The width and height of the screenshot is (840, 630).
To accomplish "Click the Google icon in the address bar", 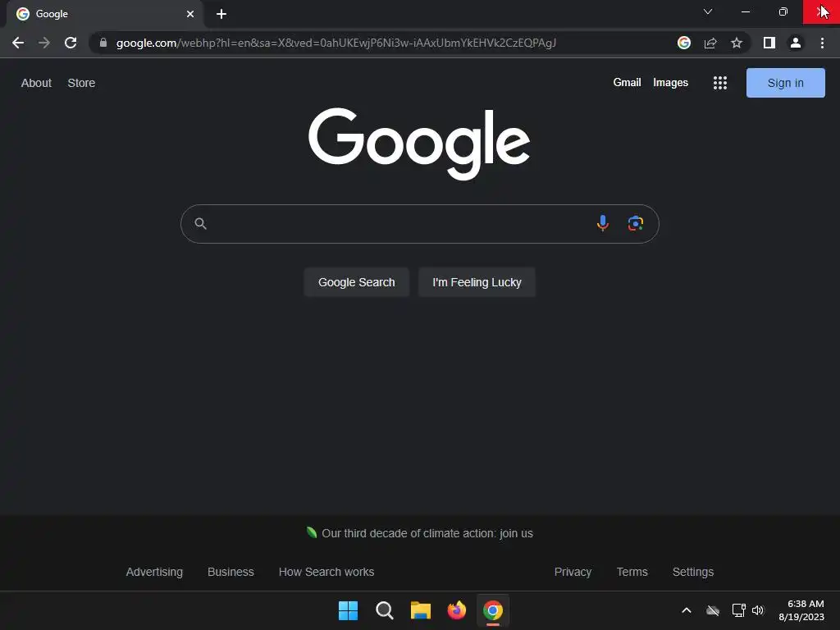I will [x=684, y=43].
